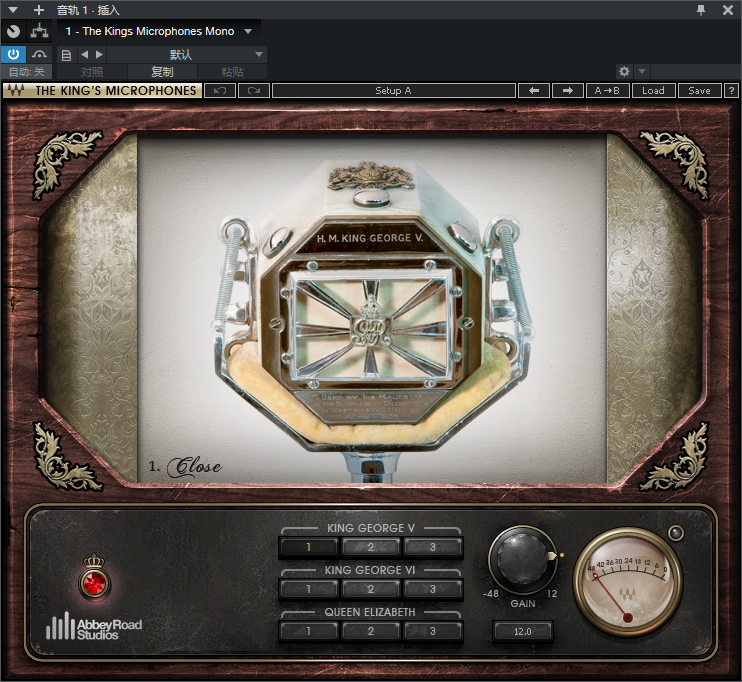This screenshot has width=742, height=682.
Task: Click the round dial icon beside the routing icon
Action: [13, 32]
